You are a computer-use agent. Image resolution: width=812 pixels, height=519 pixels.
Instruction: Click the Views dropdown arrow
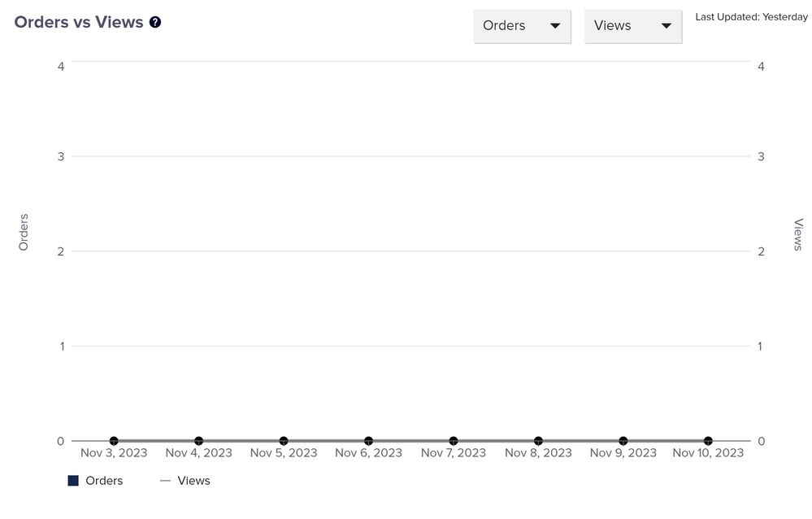667,26
